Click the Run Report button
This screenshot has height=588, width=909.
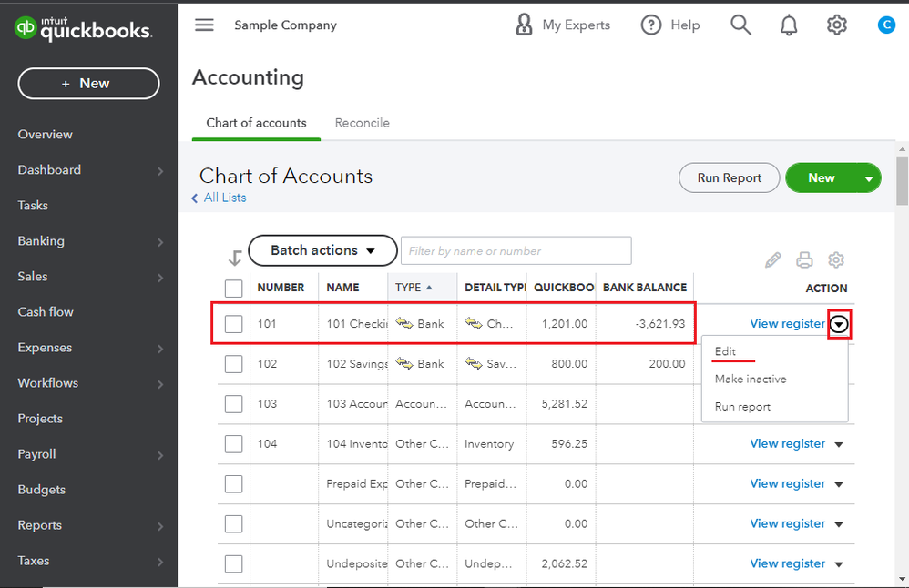(729, 178)
